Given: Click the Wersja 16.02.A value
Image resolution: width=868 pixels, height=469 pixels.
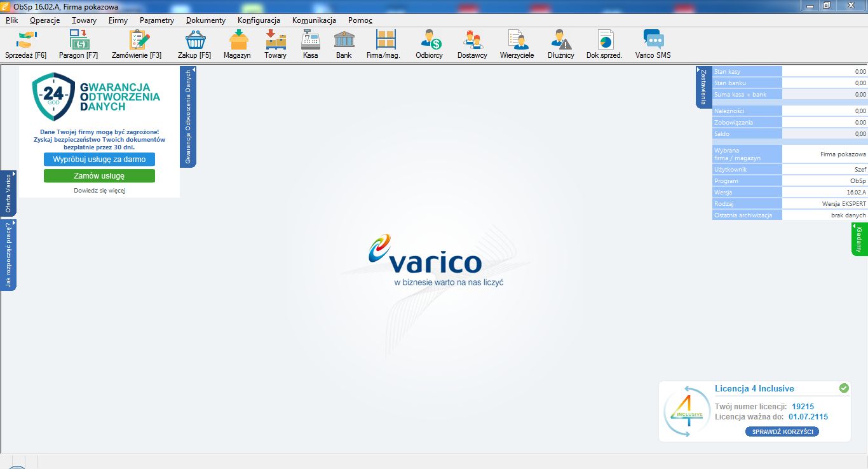Looking at the screenshot, I should click(x=825, y=193).
